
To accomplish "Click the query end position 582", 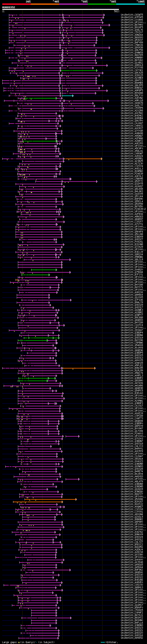I will click(116, 11).
